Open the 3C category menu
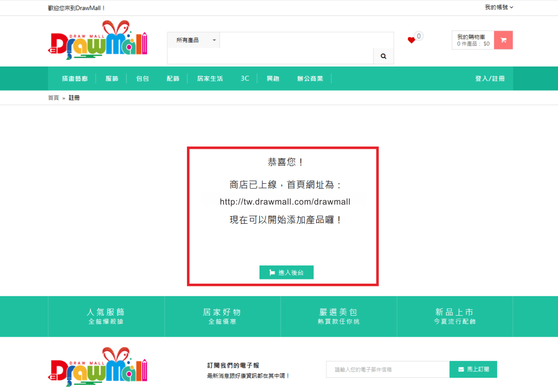The width and height of the screenshot is (558, 392). click(244, 78)
